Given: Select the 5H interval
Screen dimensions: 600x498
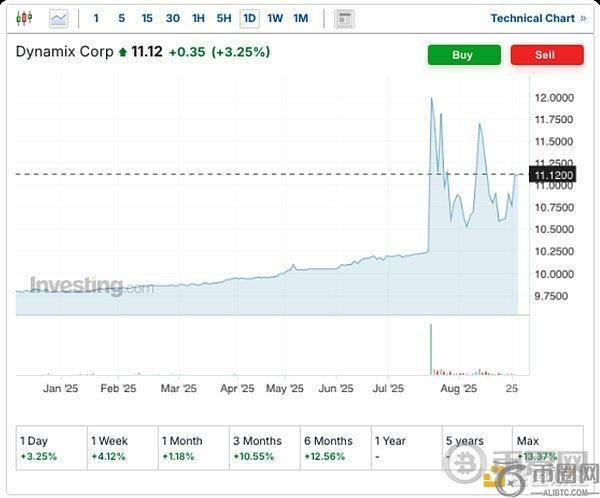Looking at the screenshot, I should (x=224, y=18).
